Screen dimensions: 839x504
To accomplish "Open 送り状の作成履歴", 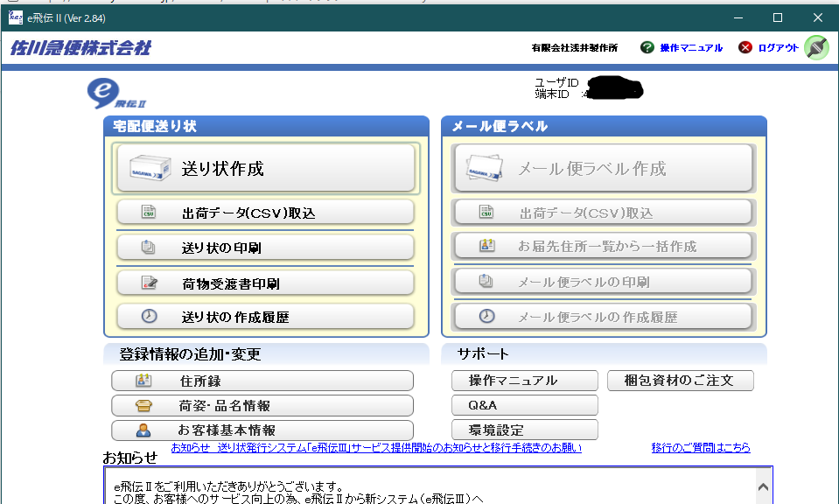I will pyautogui.click(x=265, y=317).
